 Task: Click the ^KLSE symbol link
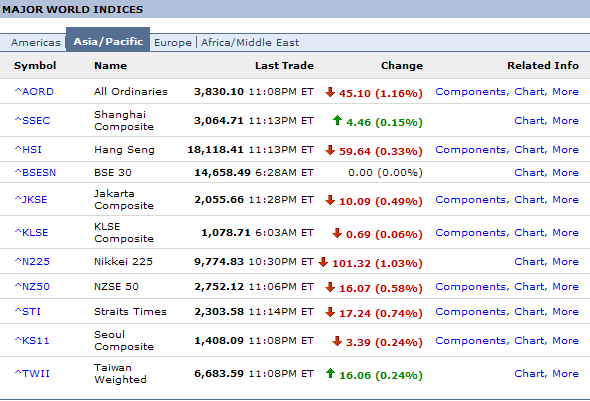31,232
